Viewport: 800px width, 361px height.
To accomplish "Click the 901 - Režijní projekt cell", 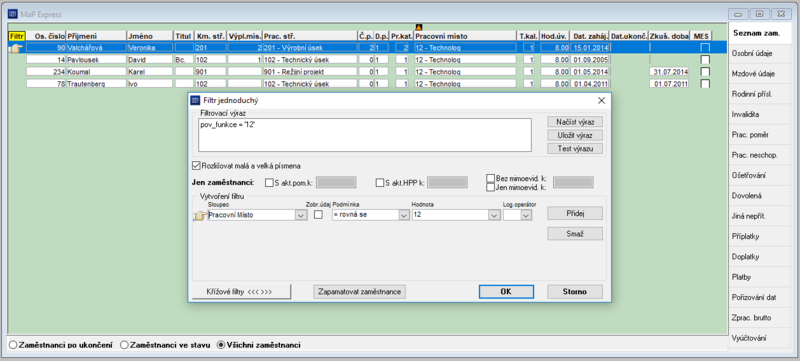I will [310, 72].
